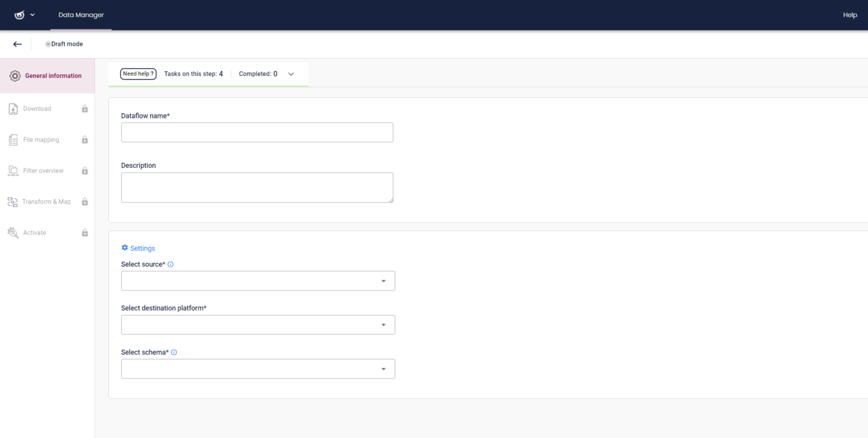This screenshot has height=438, width=868.
Task: Click the Transform & Map step icon
Action: point(13,202)
